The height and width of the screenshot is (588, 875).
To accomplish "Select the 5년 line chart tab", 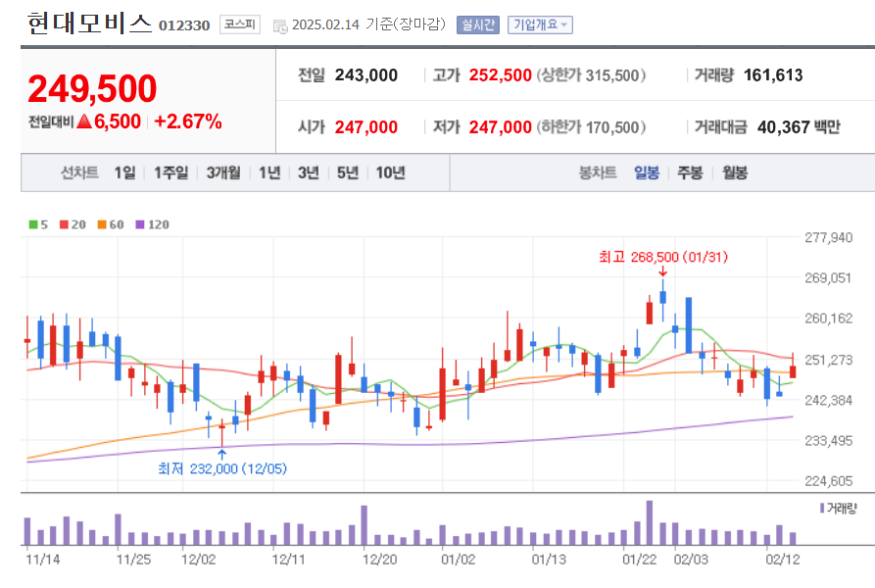I will [348, 172].
